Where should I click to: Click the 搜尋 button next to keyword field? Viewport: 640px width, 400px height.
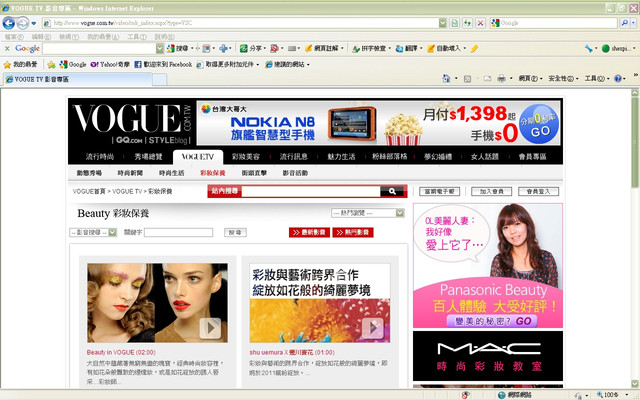click(x=236, y=233)
